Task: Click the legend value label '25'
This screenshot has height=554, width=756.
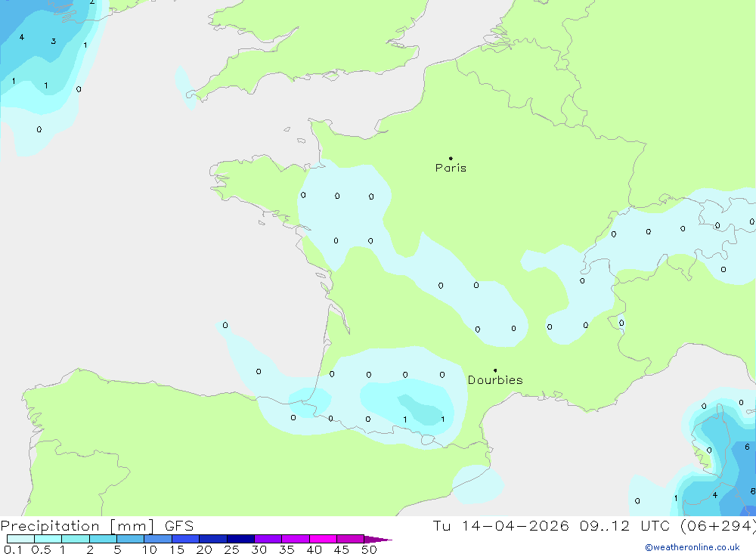Action: (x=231, y=549)
